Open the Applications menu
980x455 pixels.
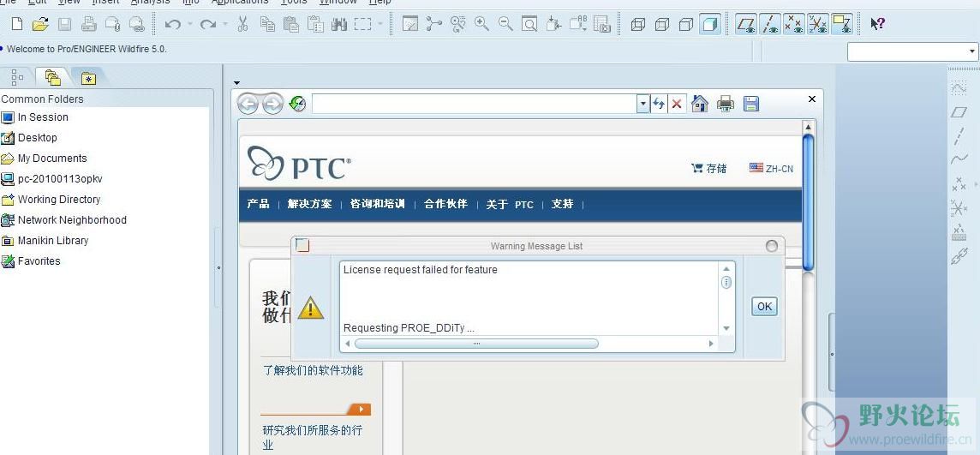pos(240,3)
